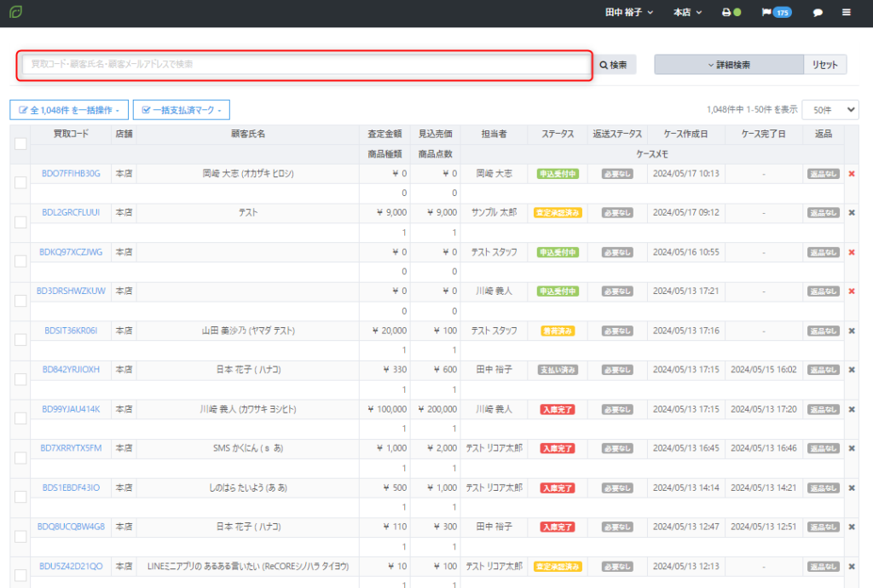
Task: Focus the purchase code search input field
Action: tap(304, 65)
